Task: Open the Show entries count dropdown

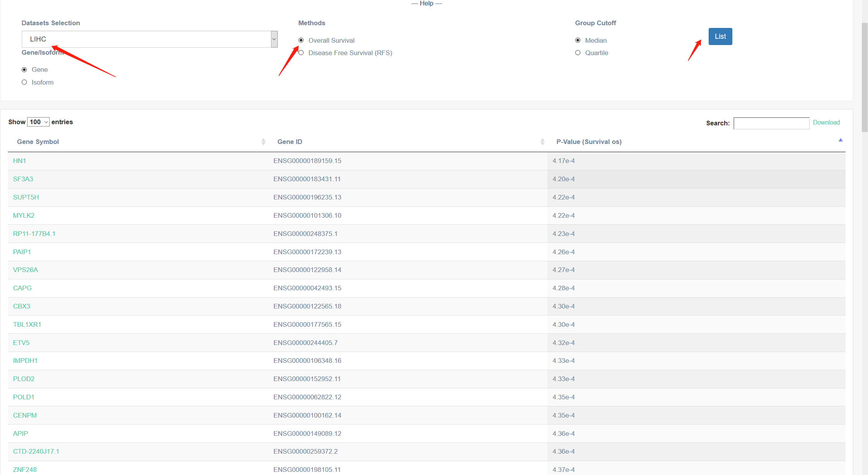Action: tap(38, 122)
